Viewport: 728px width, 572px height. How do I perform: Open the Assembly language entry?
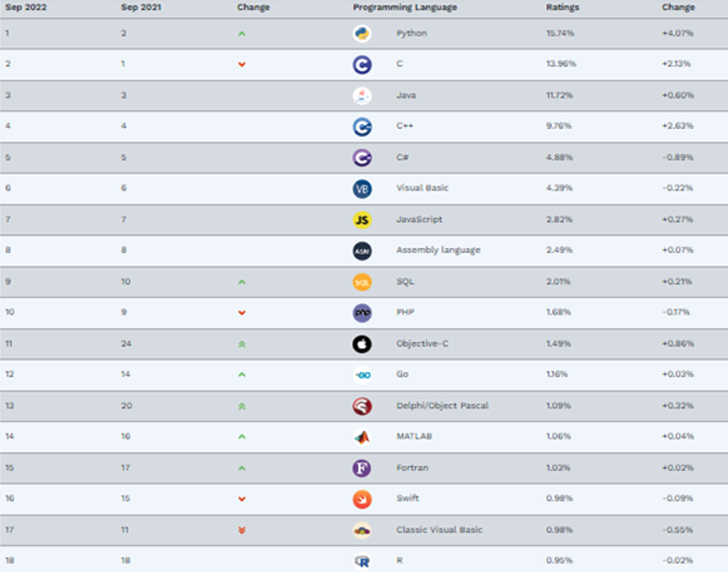(437, 250)
